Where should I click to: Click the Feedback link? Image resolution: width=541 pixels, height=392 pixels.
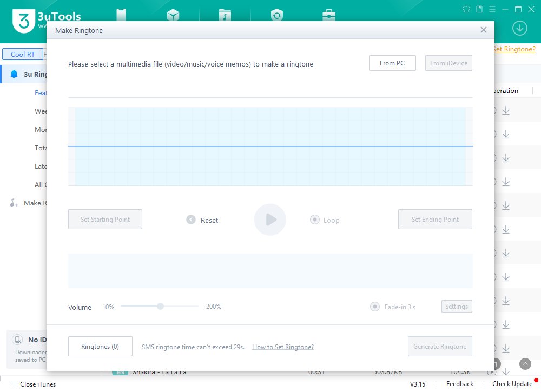tap(459, 384)
